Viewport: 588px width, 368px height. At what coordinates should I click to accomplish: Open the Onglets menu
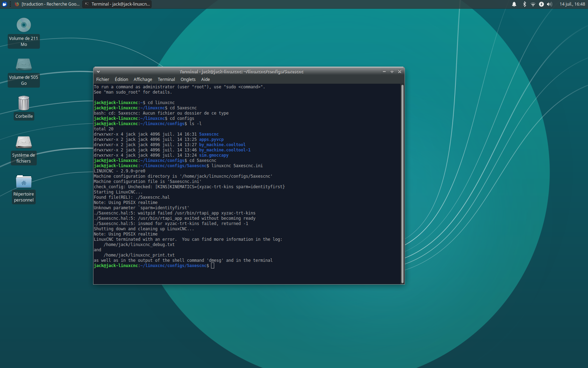[188, 80]
